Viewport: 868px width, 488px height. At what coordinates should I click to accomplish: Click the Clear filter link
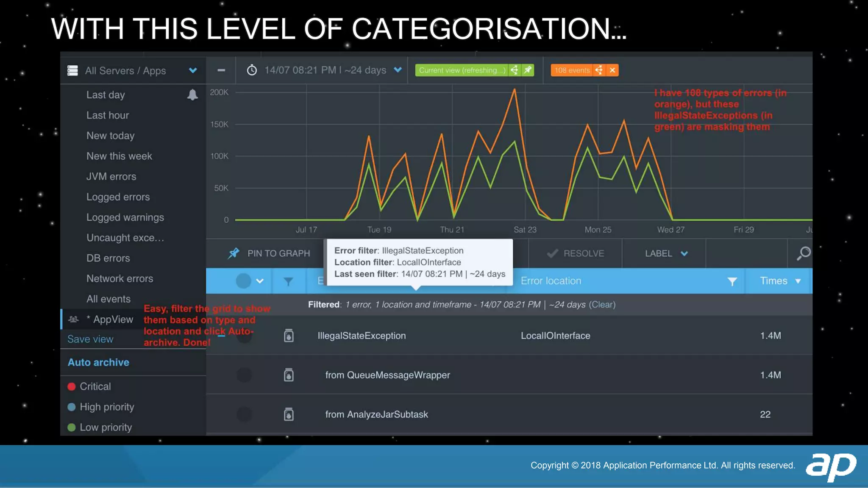(602, 305)
